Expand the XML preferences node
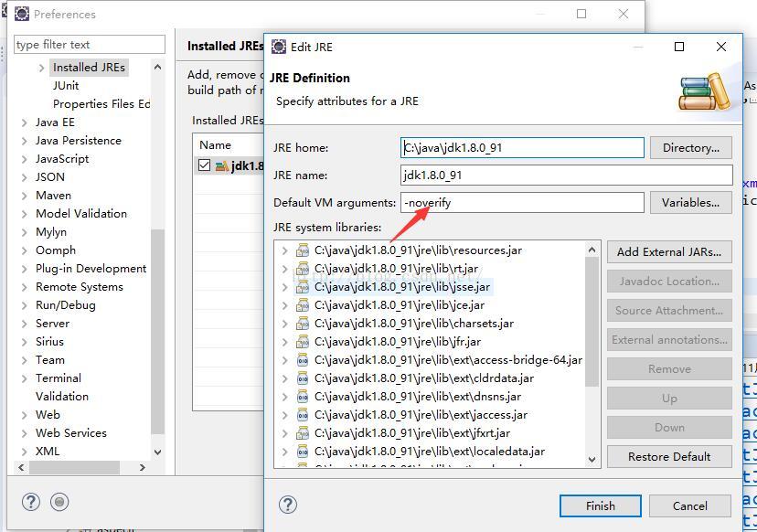 click(x=24, y=452)
